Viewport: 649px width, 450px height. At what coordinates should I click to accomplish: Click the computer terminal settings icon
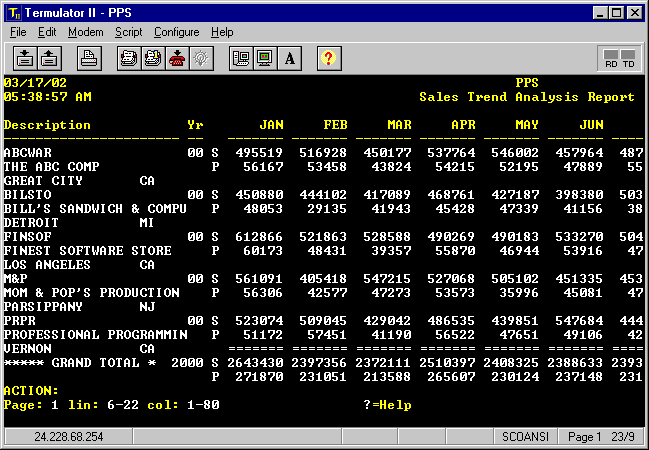click(x=241, y=58)
